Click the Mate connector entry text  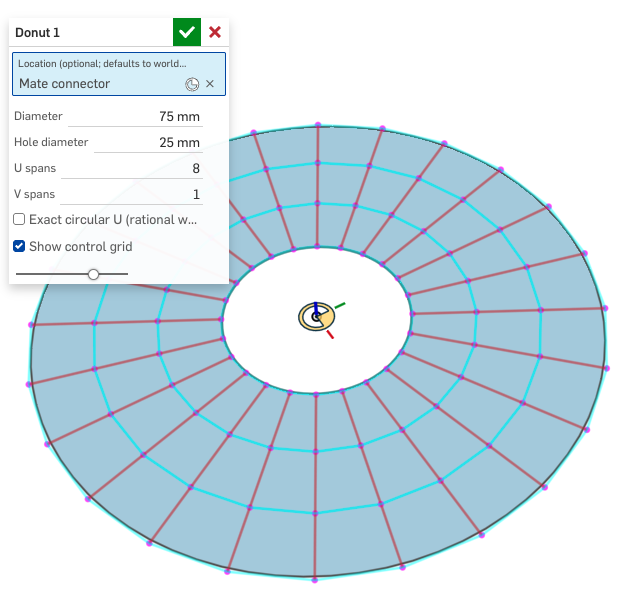pos(65,84)
